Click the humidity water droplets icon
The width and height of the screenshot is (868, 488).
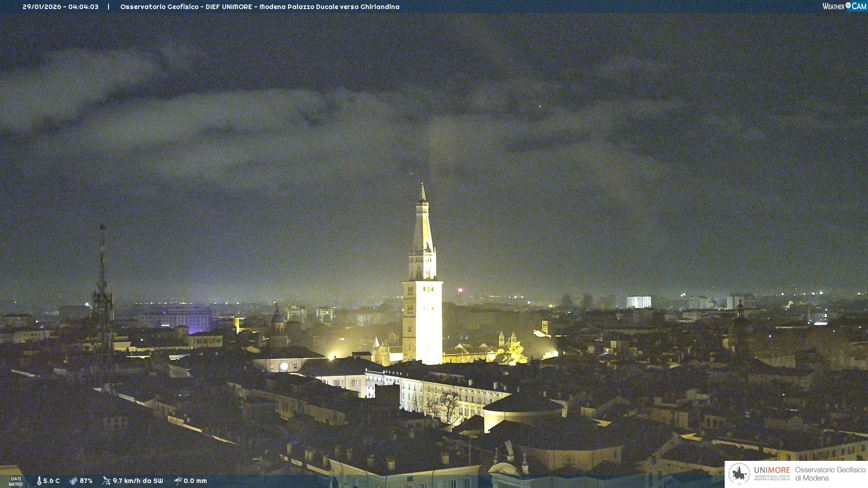[x=73, y=481]
